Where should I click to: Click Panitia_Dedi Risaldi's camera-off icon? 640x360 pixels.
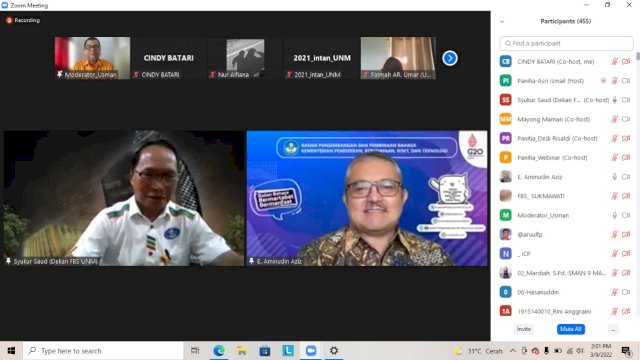(626, 138)
